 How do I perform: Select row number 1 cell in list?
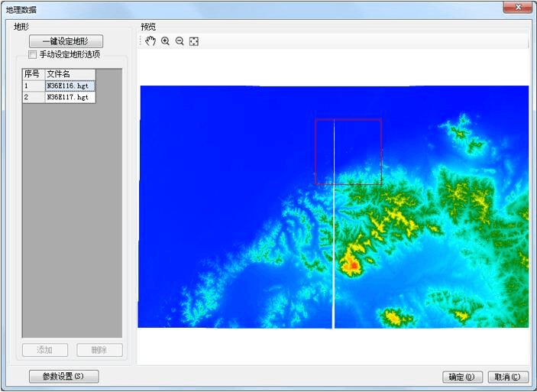[33, 86]
